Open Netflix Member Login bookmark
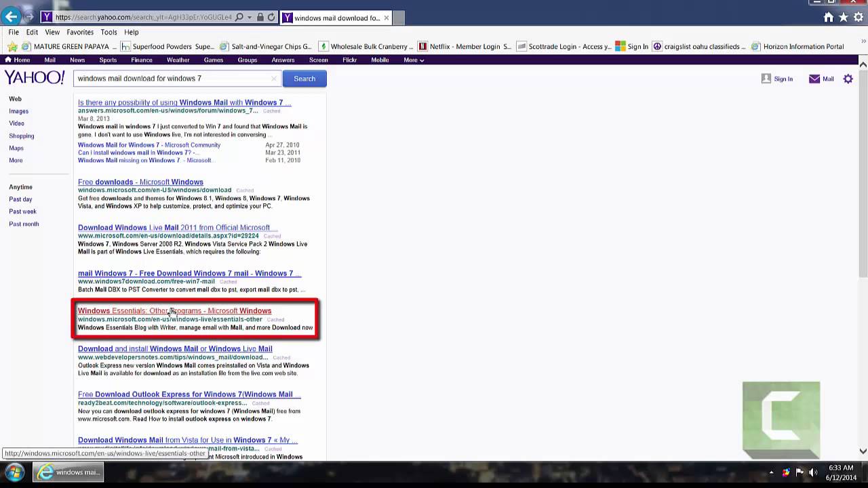Viewport: 868px width, 488px height. click(x=465, y=47)
